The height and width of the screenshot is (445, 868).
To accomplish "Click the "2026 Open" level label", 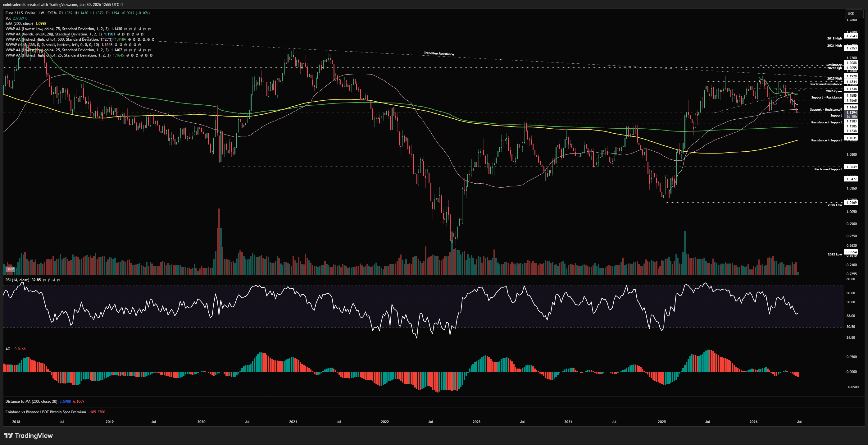I will (834, 91).
